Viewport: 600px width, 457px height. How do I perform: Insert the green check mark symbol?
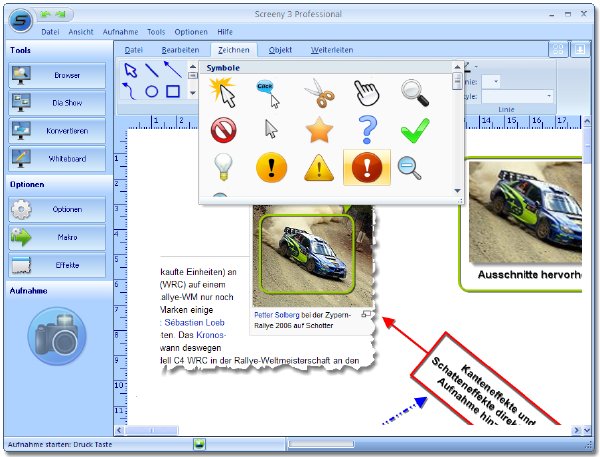coord(415,131)
